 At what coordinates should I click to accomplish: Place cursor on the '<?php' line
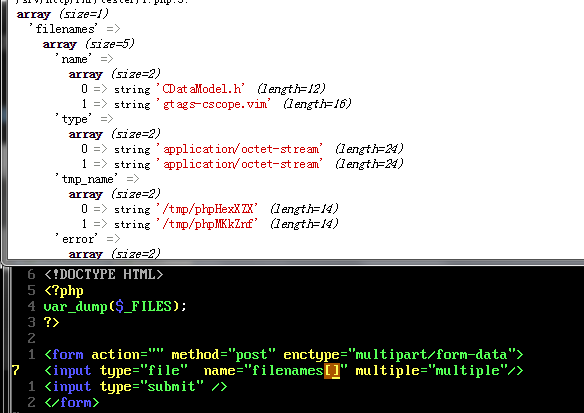64,290
